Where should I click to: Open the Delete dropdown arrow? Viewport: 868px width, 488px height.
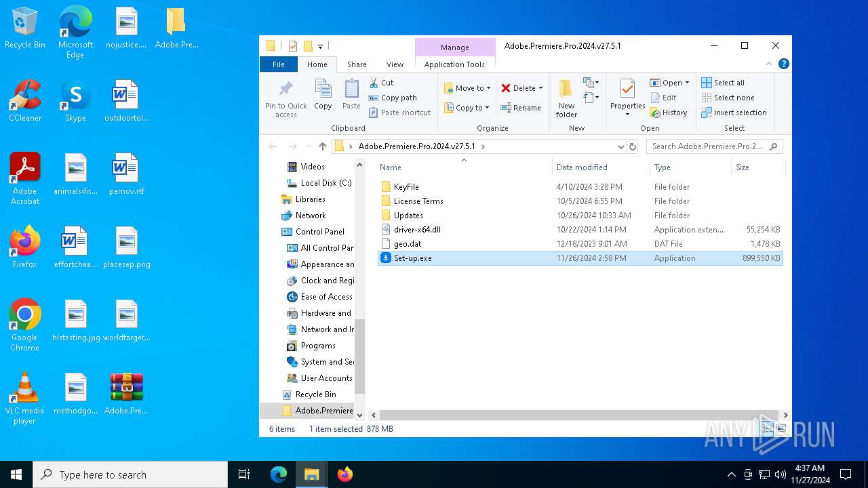pyautogui.click(x=540, y=88)
